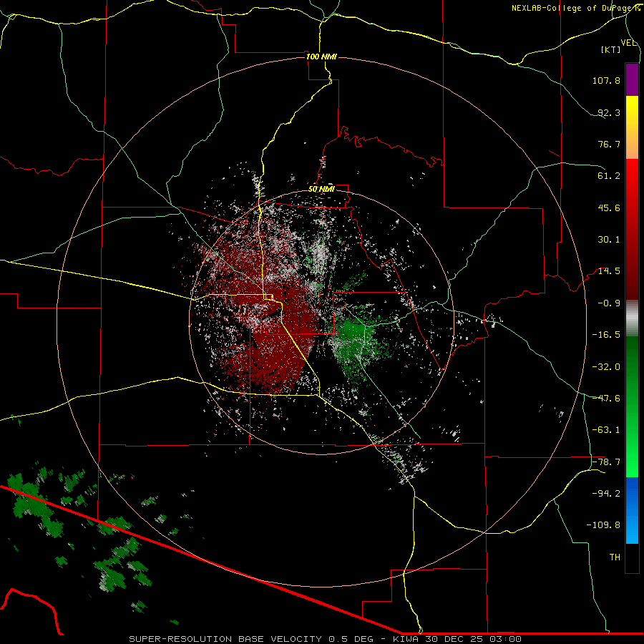Click the 45.6 velocity scale value
Image resolution: width=644 pixels, height=644 pixels.
click(x=609, y=208)
